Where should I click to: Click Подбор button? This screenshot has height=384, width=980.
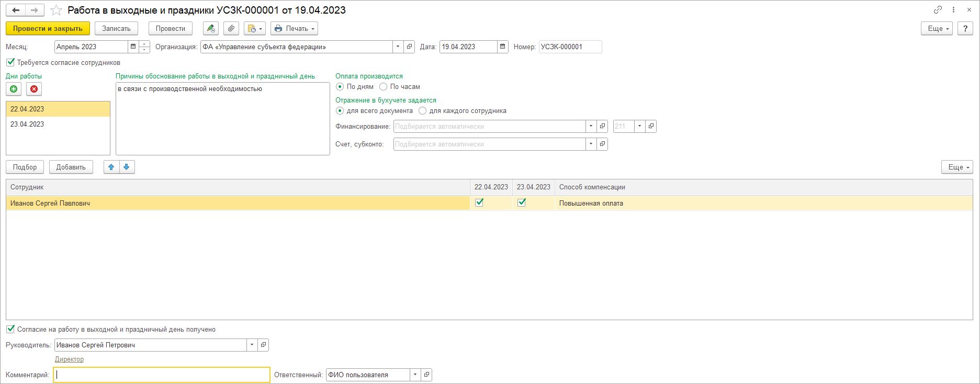click(25, 167)
